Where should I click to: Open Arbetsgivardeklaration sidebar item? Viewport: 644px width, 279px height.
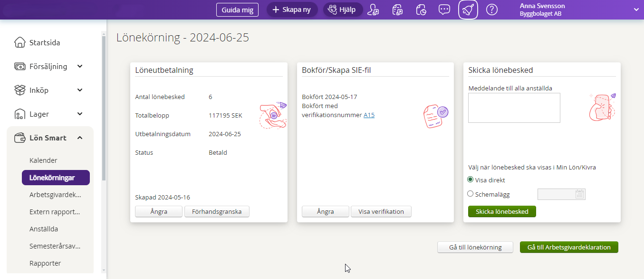55,195
